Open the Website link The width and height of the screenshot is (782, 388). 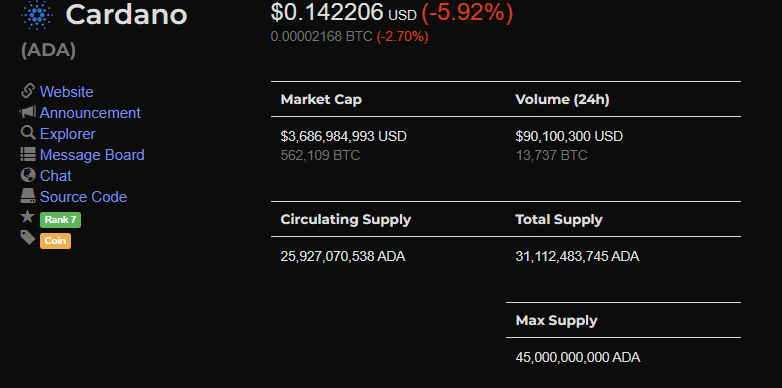[x=66, y=92]
